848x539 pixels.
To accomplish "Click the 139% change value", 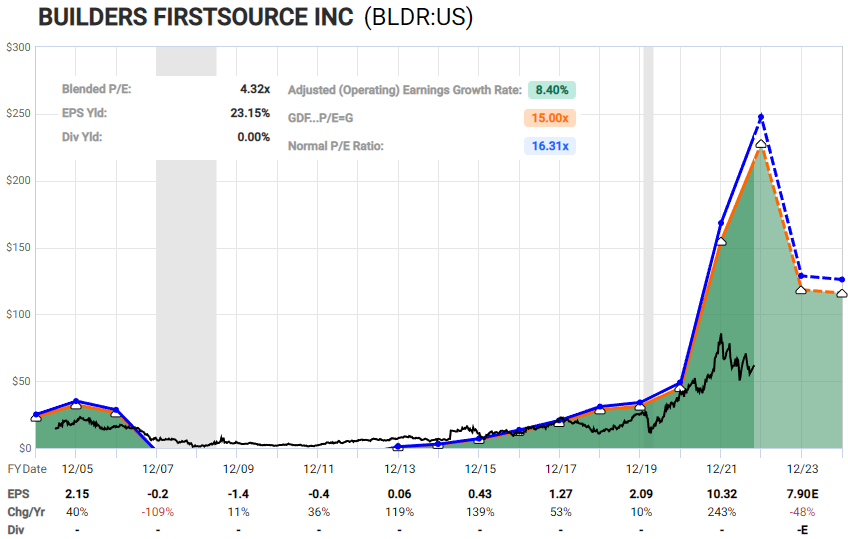I will 480,512.
